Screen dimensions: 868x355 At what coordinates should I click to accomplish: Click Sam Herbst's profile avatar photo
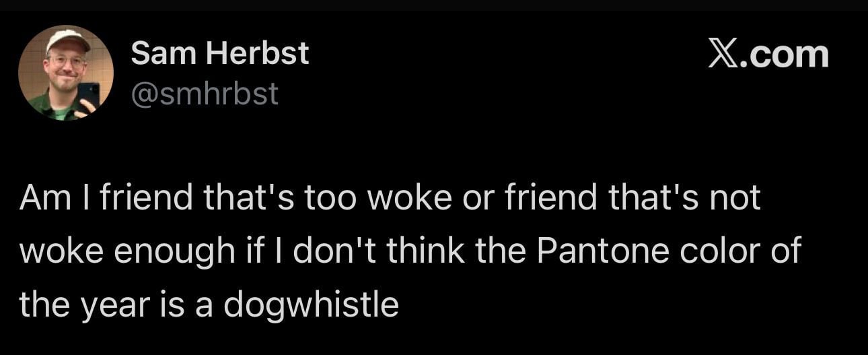[66, 73]
